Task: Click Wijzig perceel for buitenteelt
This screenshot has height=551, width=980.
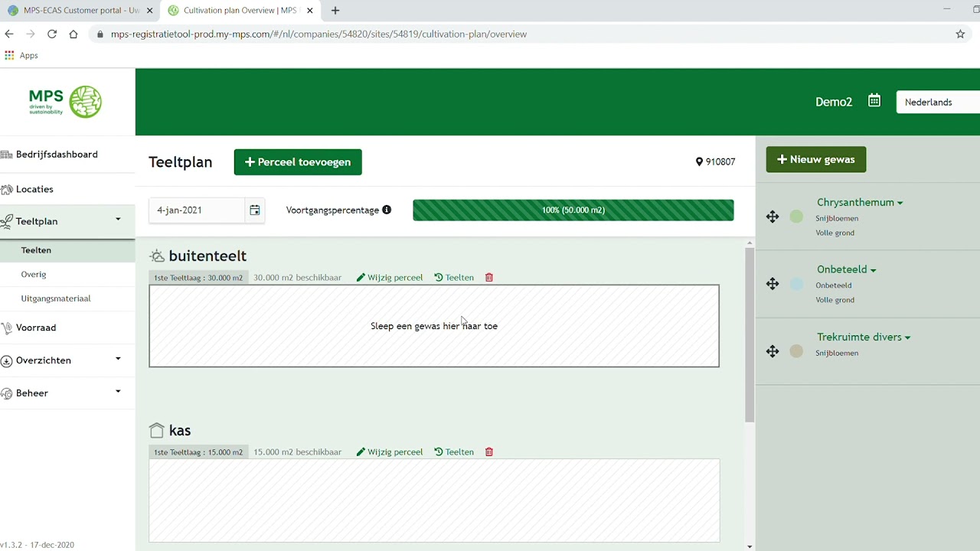Action: [x=390, y=278]
